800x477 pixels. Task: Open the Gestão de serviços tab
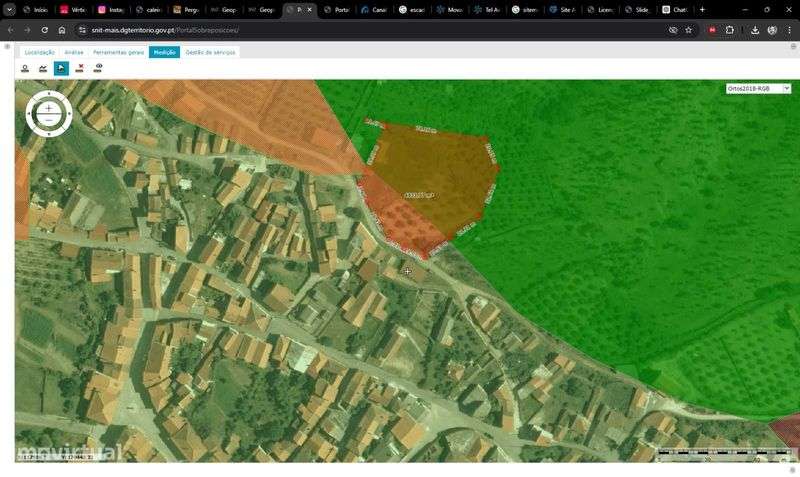click(x=210, y=52)
